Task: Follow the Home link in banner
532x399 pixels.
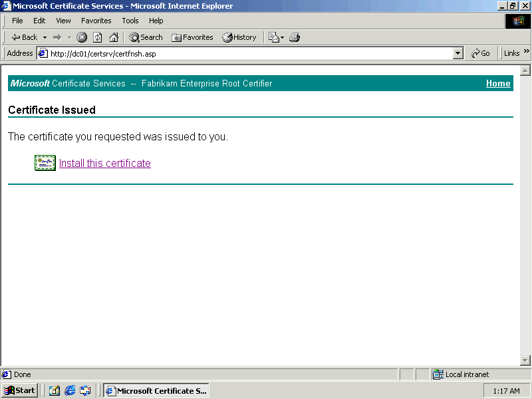Action: (498, 83)
